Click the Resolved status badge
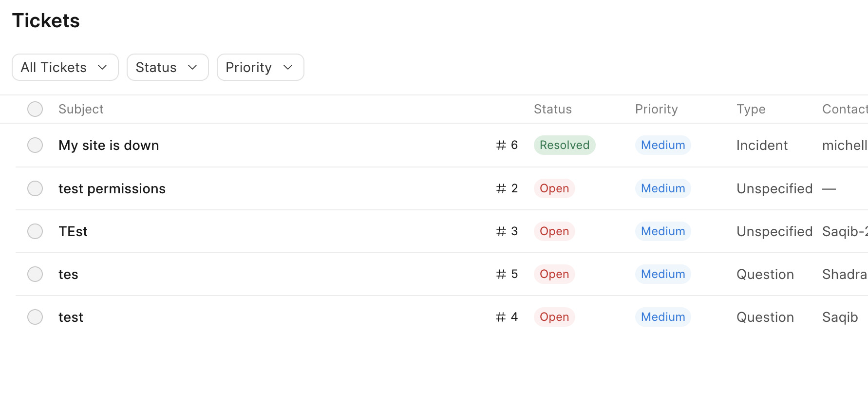Viewport: 868px width, 409px height. coord(564,145)
